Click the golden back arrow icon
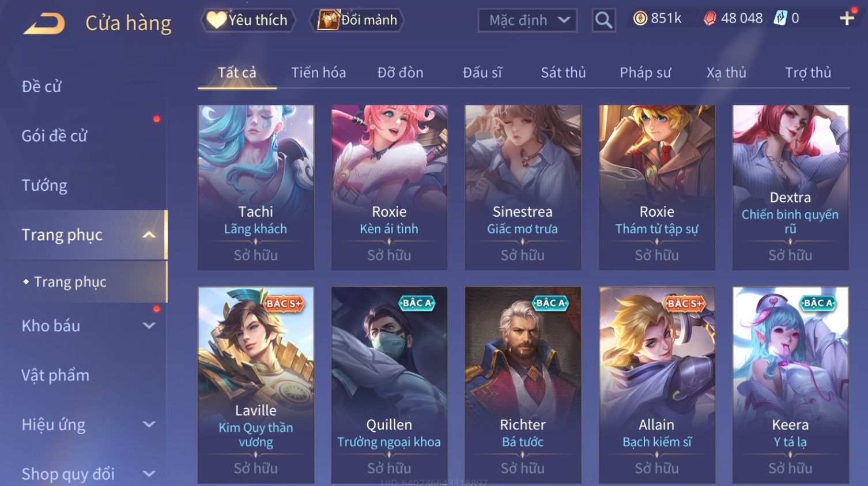 (x=44, y=24)
